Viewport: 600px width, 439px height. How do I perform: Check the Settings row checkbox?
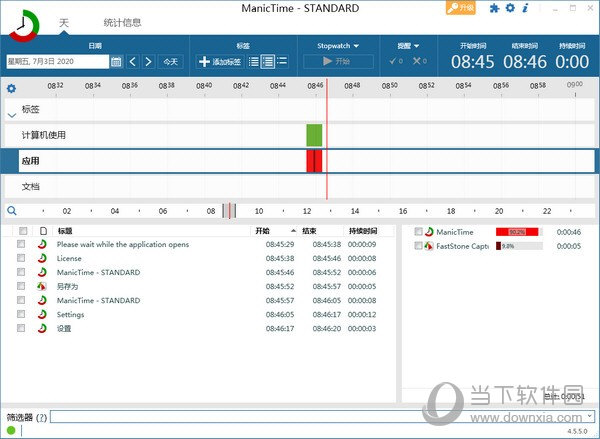21,314
